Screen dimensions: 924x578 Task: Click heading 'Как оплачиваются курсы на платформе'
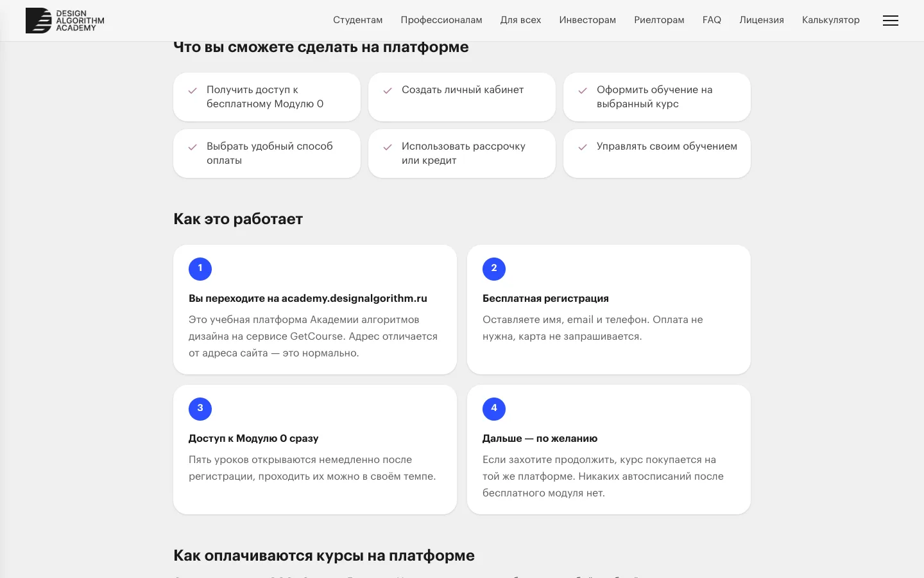pos(324,556)
